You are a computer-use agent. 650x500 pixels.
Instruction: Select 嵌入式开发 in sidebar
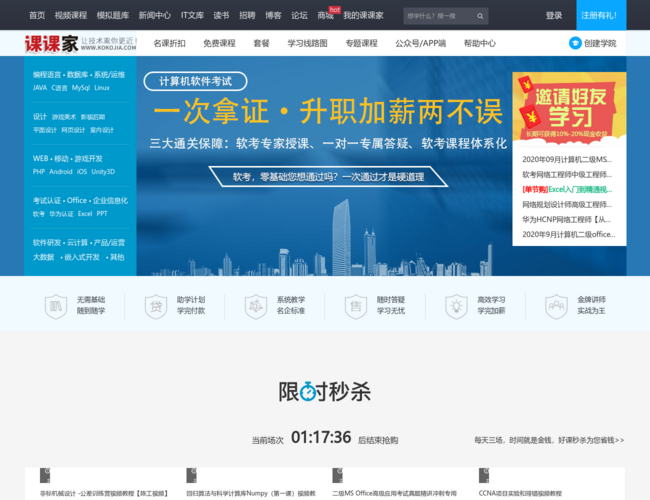[82, 257]
